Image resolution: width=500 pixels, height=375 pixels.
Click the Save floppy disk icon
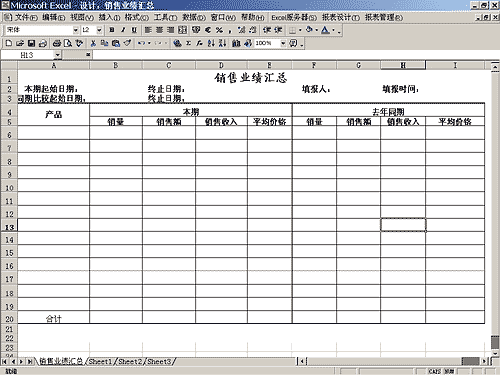[x=31, y=43]
